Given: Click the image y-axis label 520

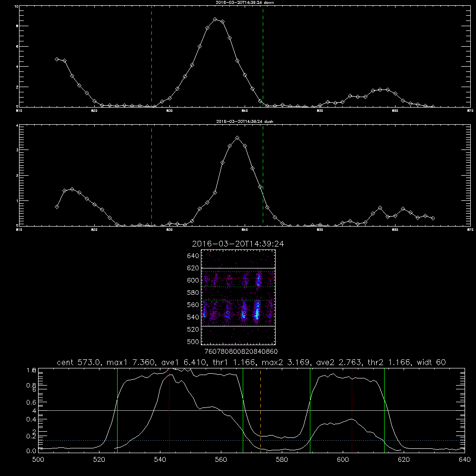Looking at the screenshot, I should tap(193, 329).
